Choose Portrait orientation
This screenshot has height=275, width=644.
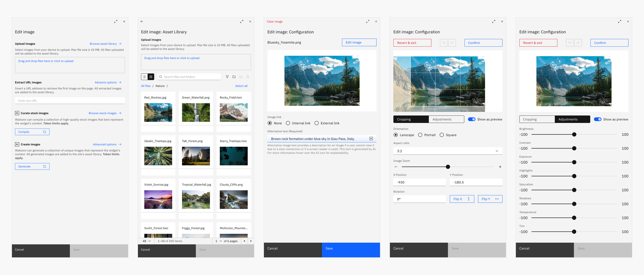(427, 135)
